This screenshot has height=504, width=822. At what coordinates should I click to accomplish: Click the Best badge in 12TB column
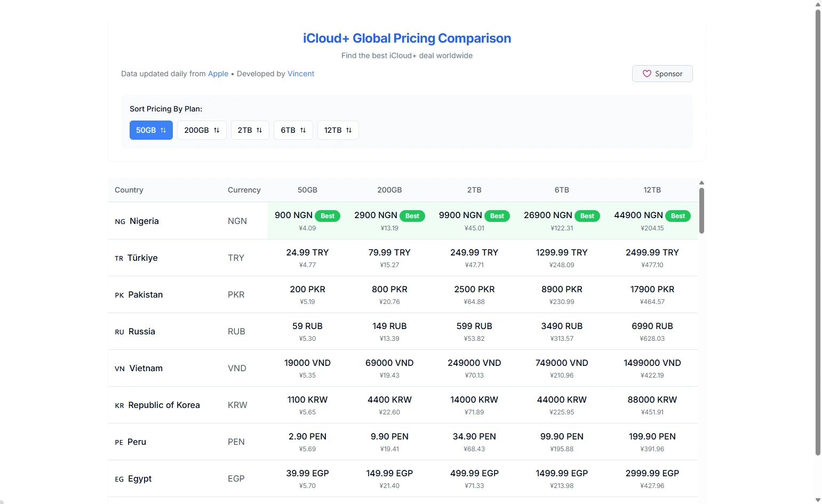pos(677,216)
